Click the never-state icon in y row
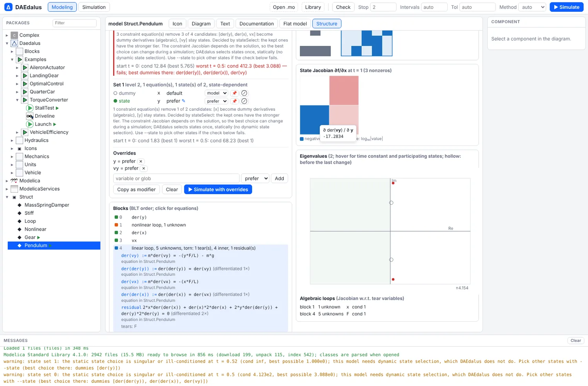This screenshot has height=386, width=588. [244, 101]
